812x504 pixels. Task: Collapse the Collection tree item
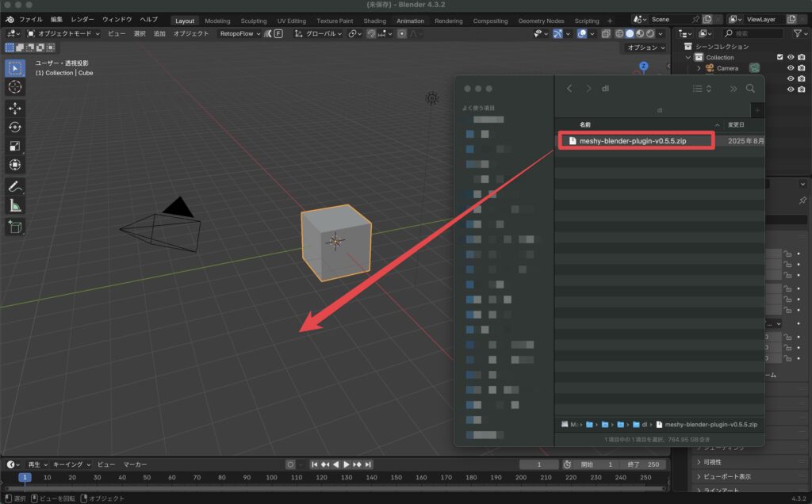point(688,57)
